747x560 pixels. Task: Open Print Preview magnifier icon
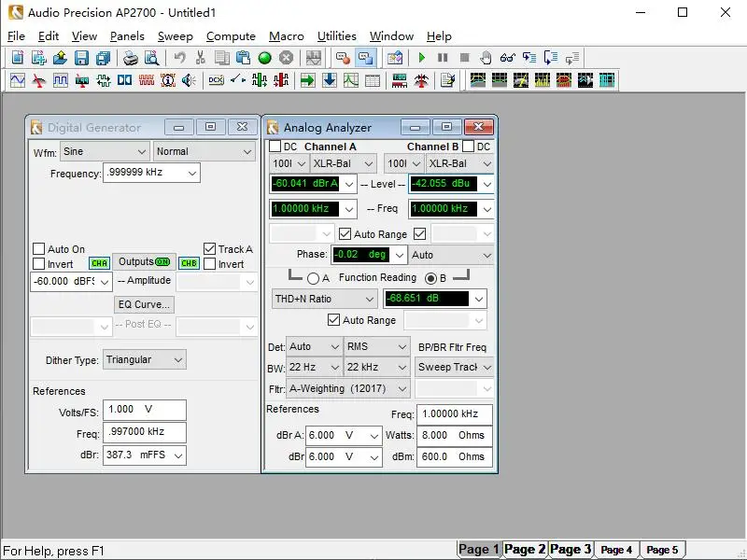pos(152,58)
